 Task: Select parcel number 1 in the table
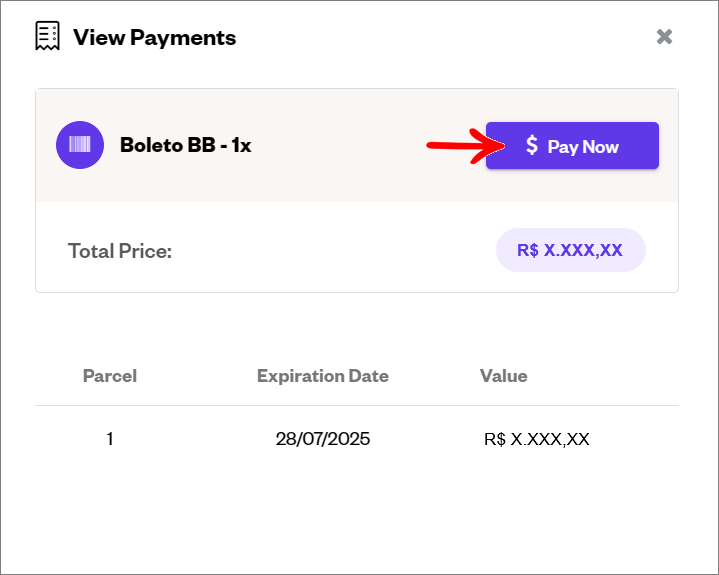click(x=110, y=438)
